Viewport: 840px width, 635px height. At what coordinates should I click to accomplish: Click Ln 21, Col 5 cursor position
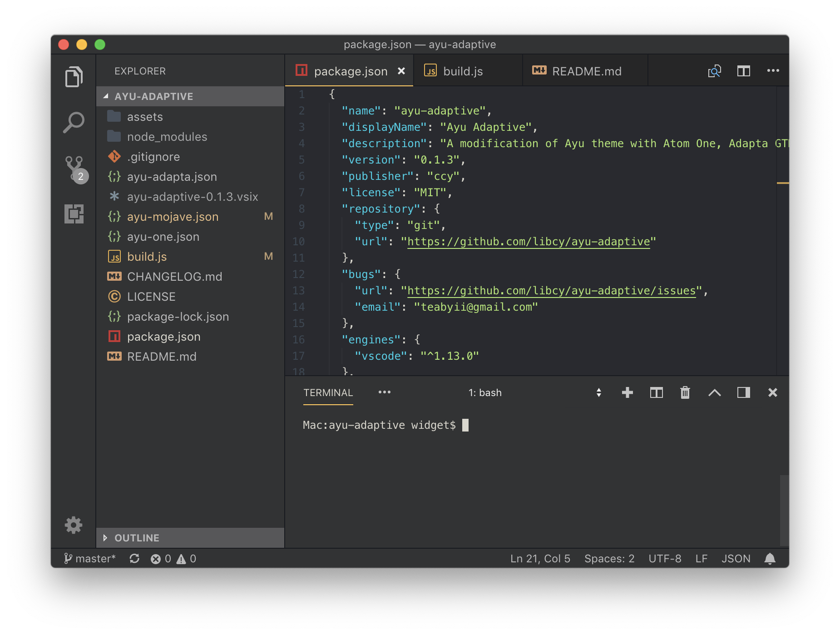click(x=540, y=559)
